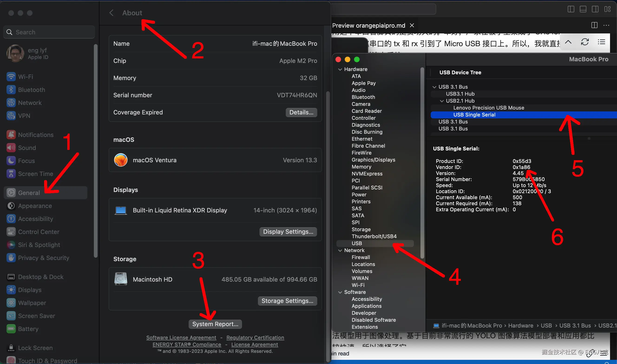Viewport: 617px width, 364px height.
Task: Collapse the USB2.1 Hub node
Action: pyautogui.click(x=442, y=101)
